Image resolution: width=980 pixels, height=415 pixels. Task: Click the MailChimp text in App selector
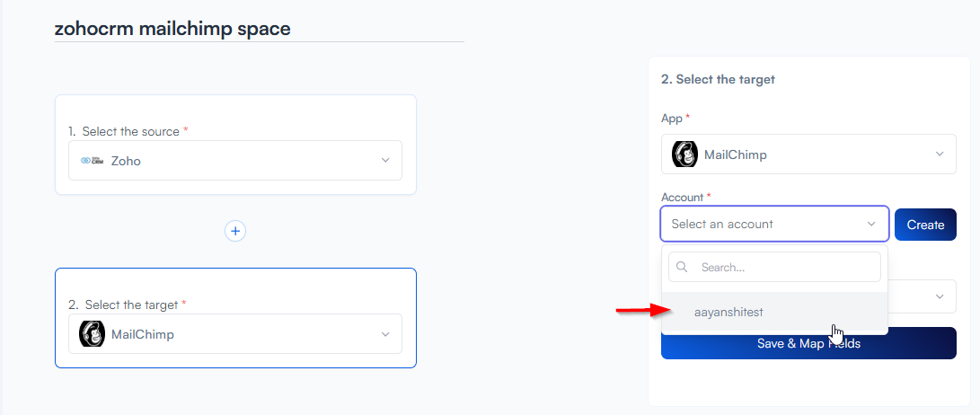pos(735,155)
